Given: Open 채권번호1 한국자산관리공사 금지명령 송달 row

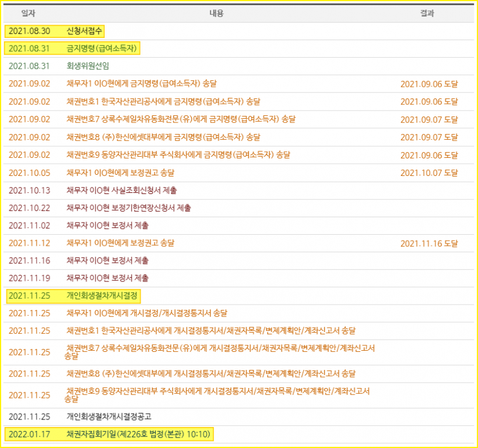Looking at the screenshot, I should [163, 101].
